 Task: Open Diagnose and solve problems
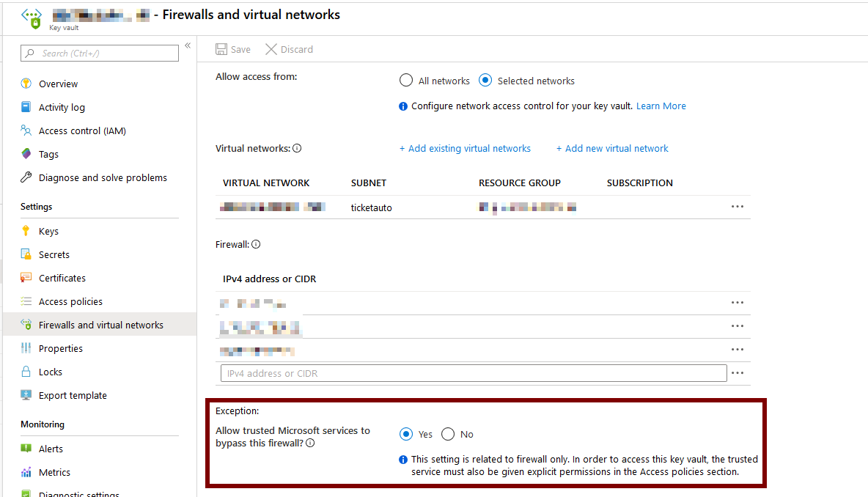(103, 177)
